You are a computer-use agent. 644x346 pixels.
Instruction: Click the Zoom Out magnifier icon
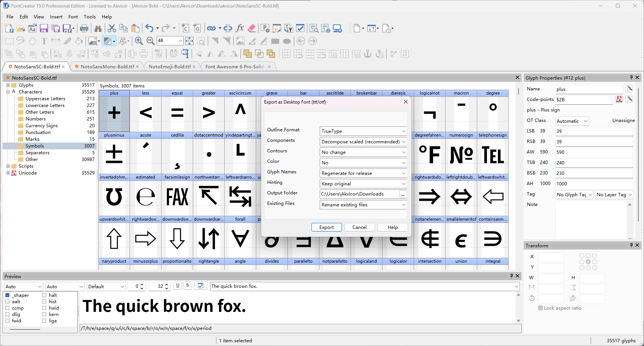150,41
